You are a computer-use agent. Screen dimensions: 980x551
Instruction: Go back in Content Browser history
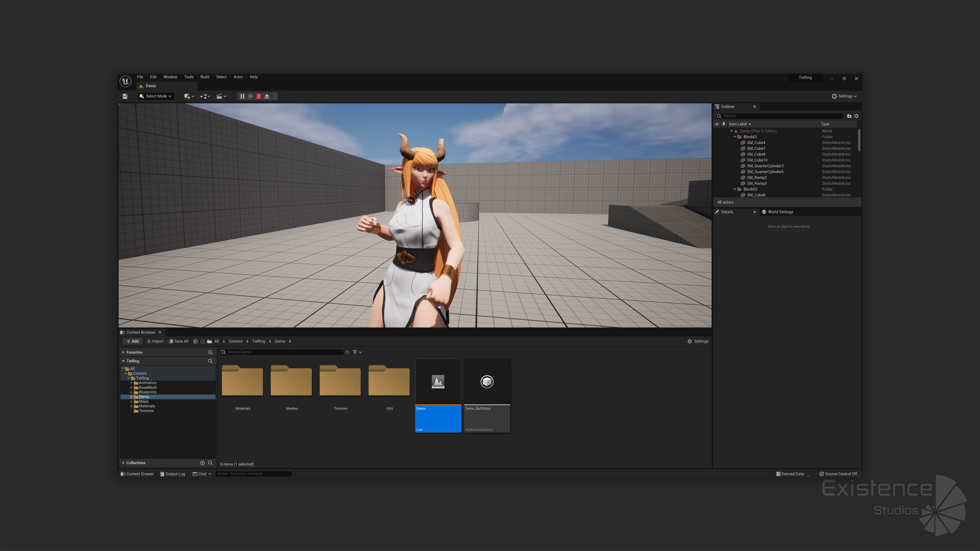[195, 342]
